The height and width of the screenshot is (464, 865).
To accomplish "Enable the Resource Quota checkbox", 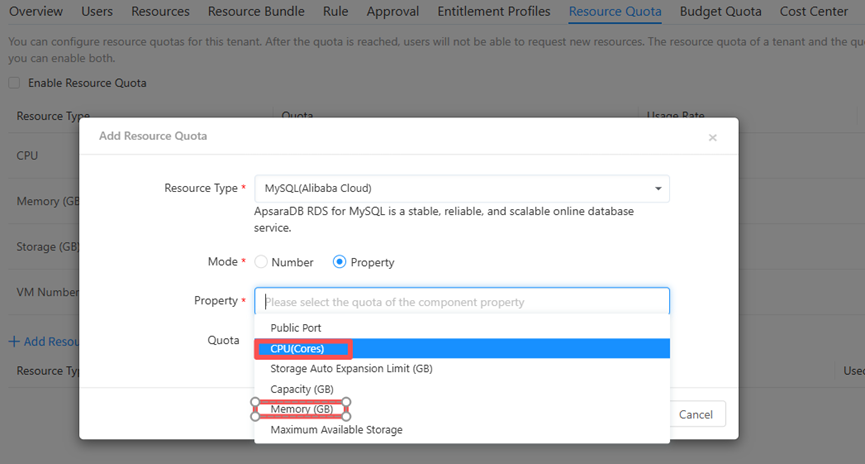I will click(14, 83).
